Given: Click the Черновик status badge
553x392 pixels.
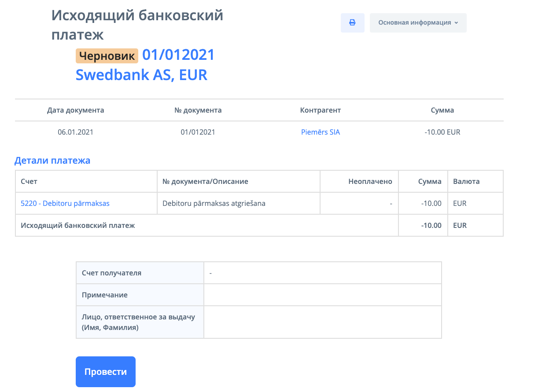Looking at the screenshot, I should coord(107,56).
